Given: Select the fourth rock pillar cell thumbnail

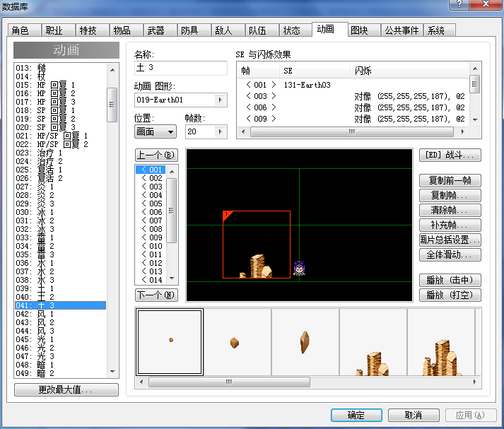Looking at the screenshot, I should [373, 342].
